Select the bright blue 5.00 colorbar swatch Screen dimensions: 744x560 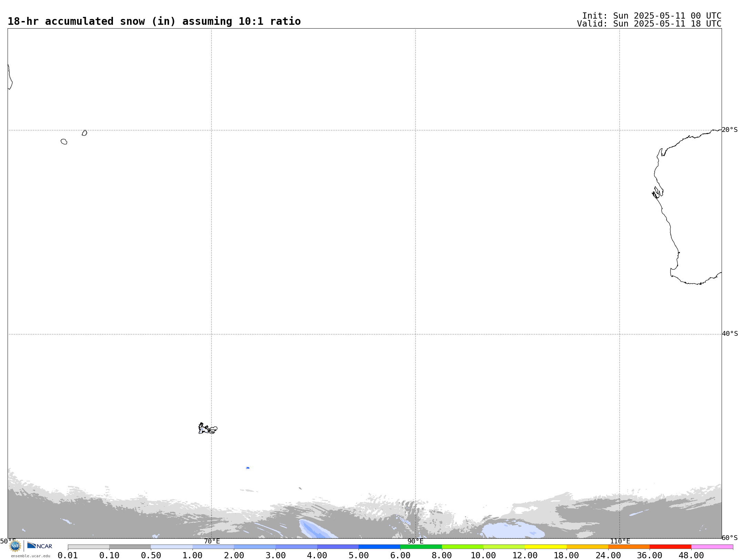[x=379, y=547]
